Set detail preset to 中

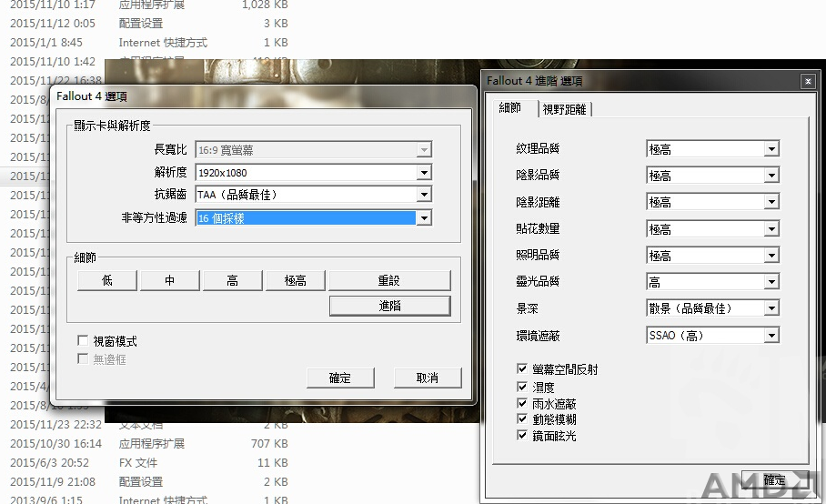pos(169,280)
